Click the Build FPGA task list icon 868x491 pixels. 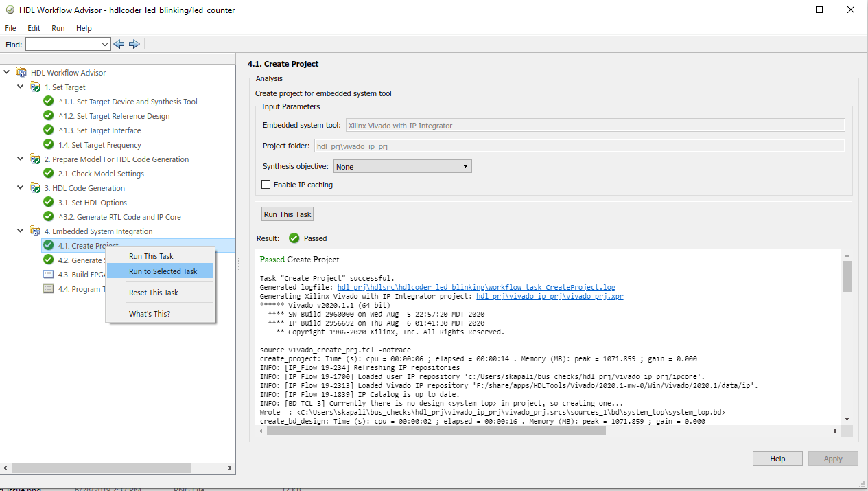(48, 274)
